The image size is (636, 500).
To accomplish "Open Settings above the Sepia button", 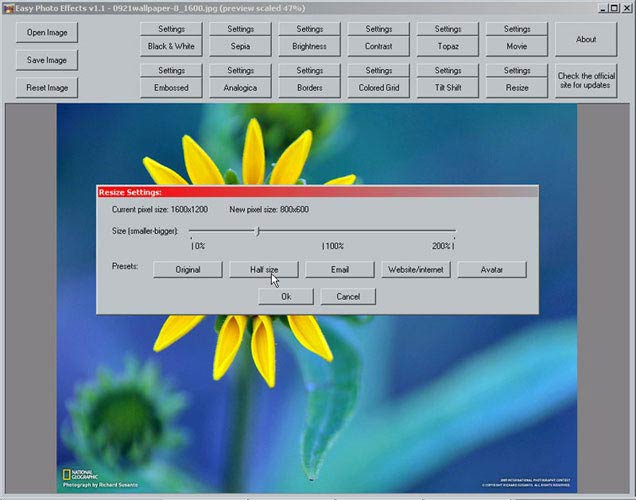I will 241,29.
